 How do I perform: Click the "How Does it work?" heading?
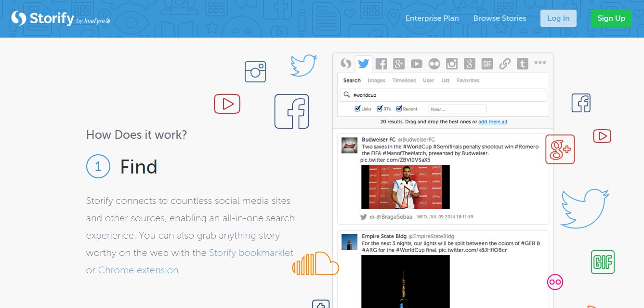click(x=137, y=134)
